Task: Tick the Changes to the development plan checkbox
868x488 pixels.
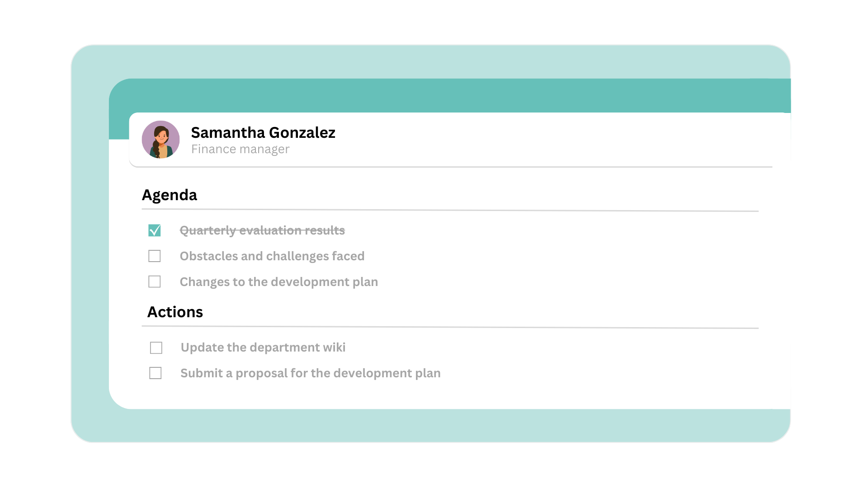Action: pos(155,282)
